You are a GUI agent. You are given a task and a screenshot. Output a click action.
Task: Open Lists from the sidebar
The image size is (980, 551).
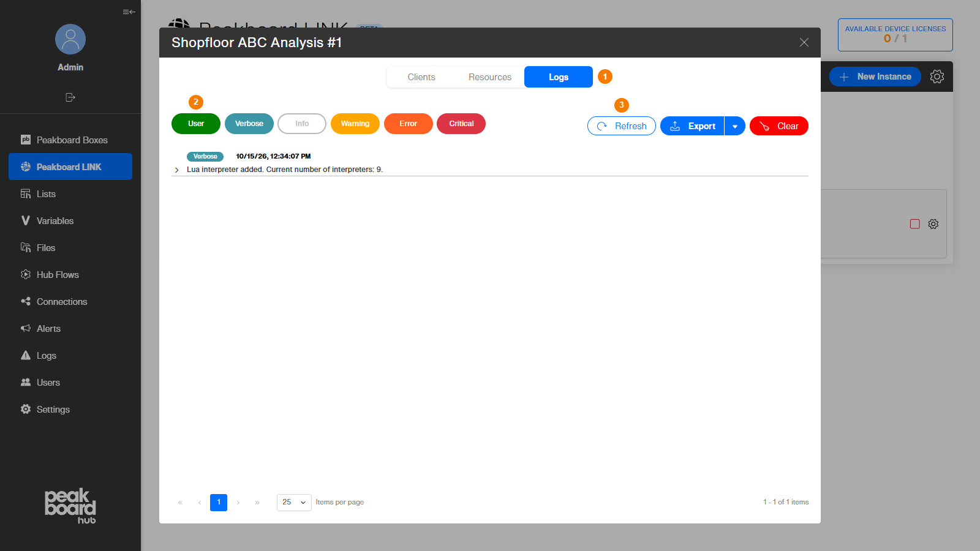point(70,193)
